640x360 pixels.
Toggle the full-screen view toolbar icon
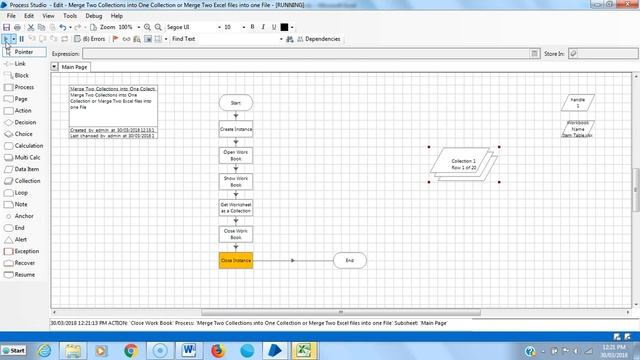(x=148, y=39)
